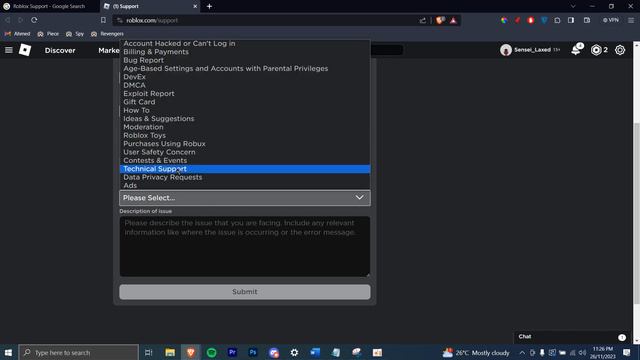Open Discover in Roblox navigation
This screenshot has height=360, width=640.
pos(60,50)
